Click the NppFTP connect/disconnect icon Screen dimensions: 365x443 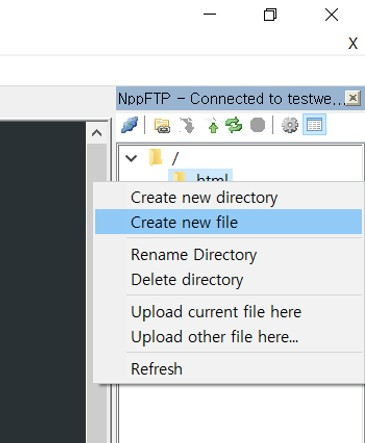click(x=129, y=125)
